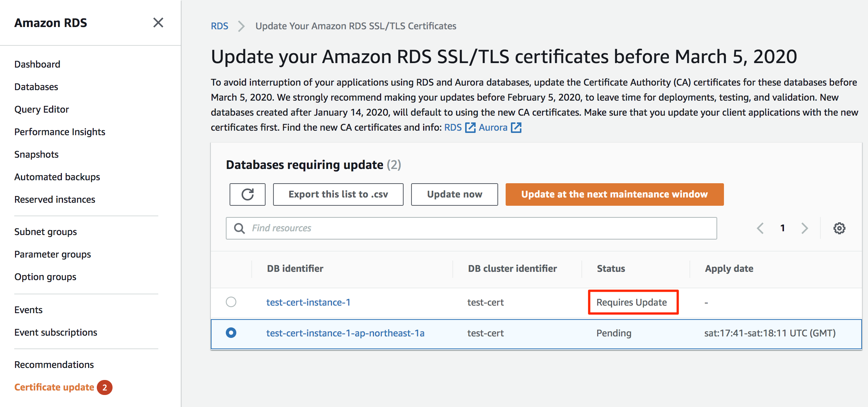Select the test-cert-instance-1-ap-northeast-1a radio button
This screenshot has height=407, width=868.
click(x=231, y=333)
